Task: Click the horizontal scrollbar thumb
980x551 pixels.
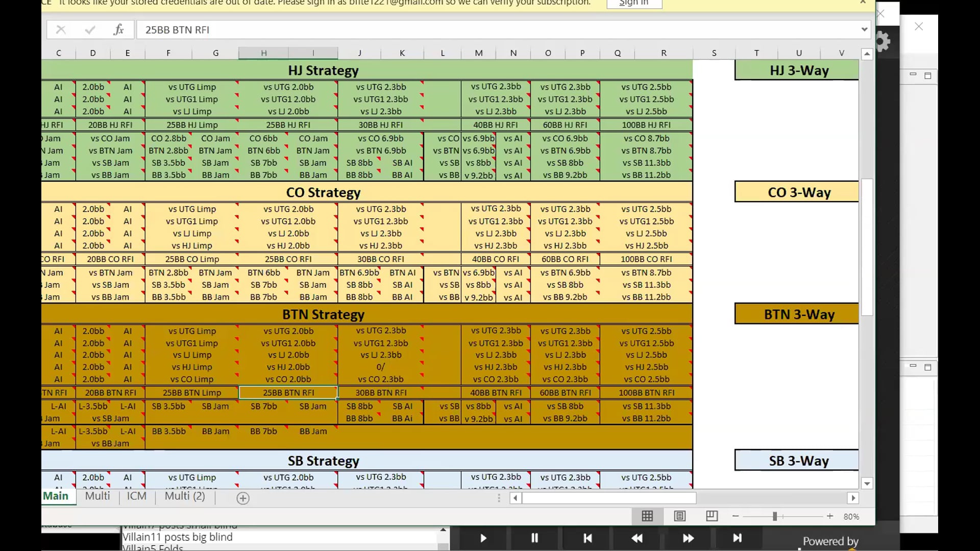Action: (609, 498)
